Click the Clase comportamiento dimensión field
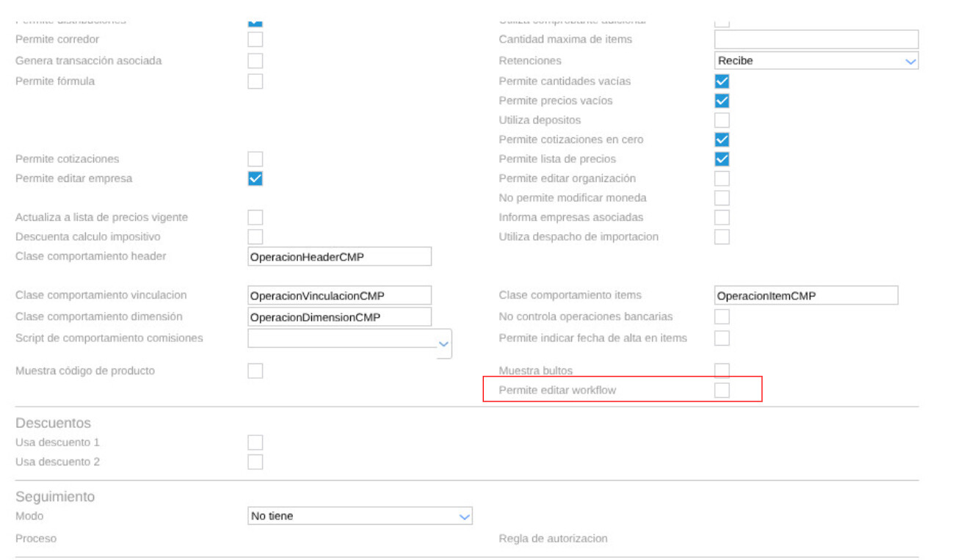Image resolution: width=961 pixels, height=560 pixels. coord(339,317)
